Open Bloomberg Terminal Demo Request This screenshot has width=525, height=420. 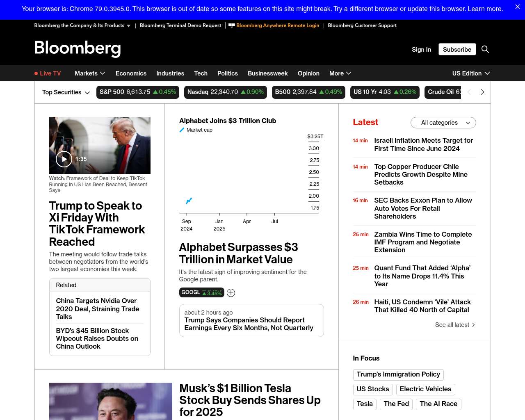click(180, 25)
